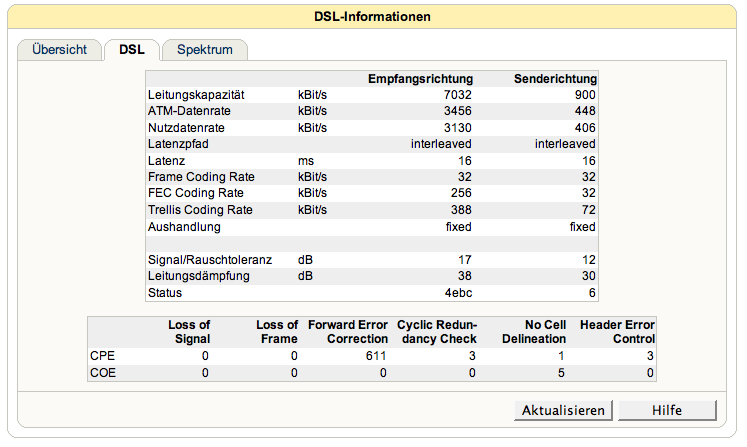
Task: Switch to the Übersicht tab
Action: point(59,49)
